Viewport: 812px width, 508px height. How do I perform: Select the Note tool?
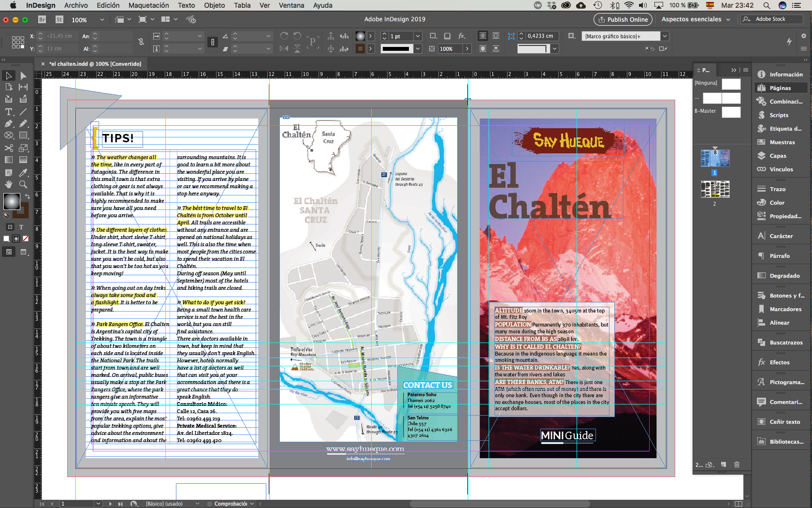point(9,173)
